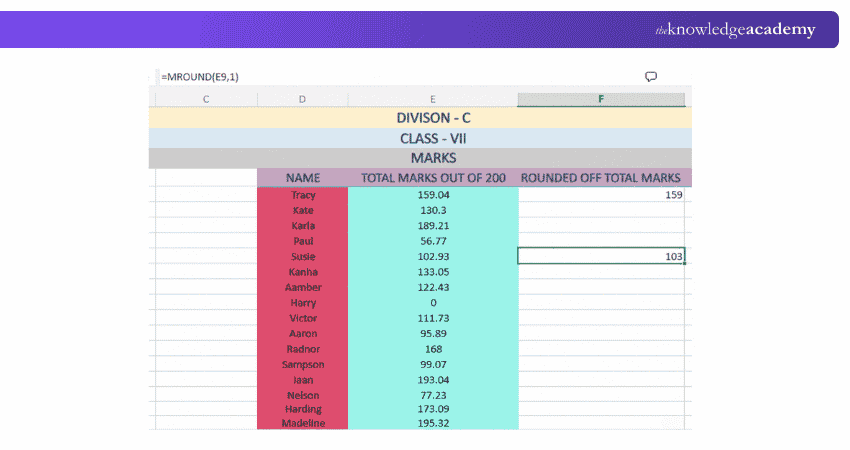Select the marks cell 99.07
Viewport: 850px width, 450px height.
pyautogui.click(x=433, y=364)
